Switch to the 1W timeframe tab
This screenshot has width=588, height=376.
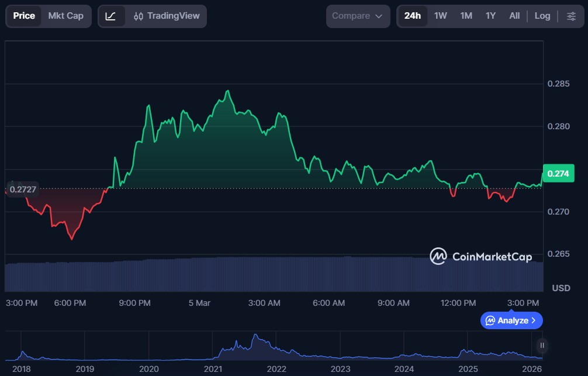coord(440,16)
